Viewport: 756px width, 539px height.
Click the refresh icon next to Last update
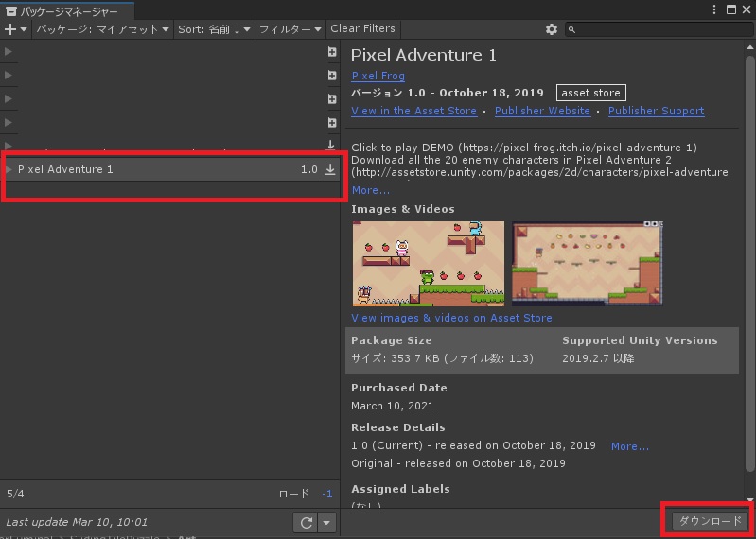306,522
